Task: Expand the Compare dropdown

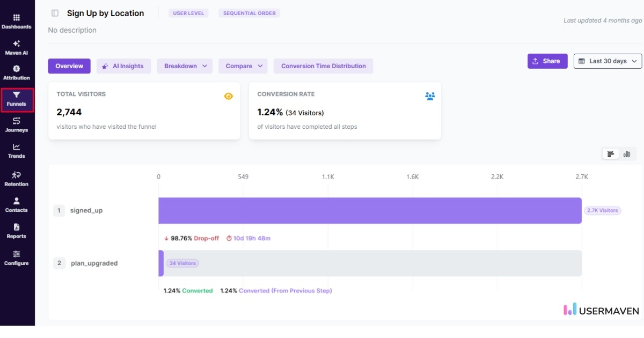Action: 243,65
